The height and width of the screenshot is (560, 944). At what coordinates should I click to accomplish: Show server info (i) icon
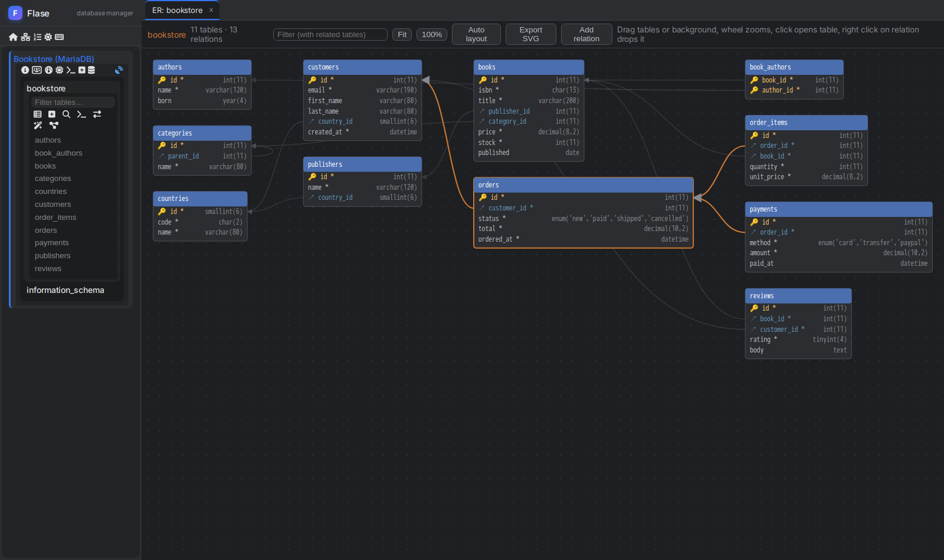pos(25,70)
